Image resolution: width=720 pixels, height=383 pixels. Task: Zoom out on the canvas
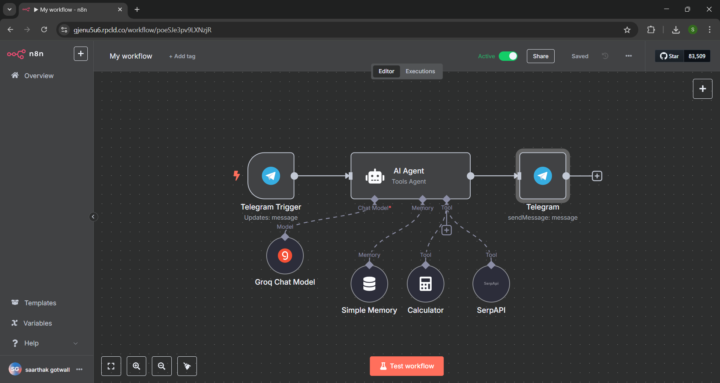162,366
